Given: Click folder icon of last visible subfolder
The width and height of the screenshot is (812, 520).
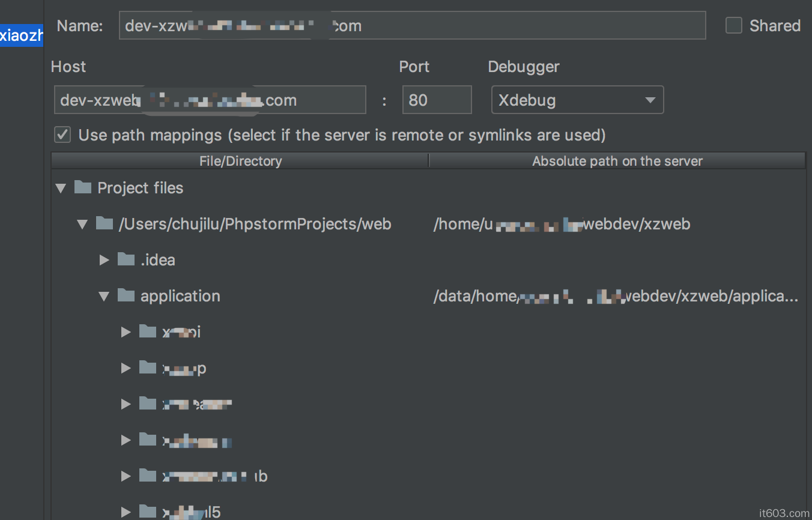Looking at the screenshot, I should tap(147, 512).
